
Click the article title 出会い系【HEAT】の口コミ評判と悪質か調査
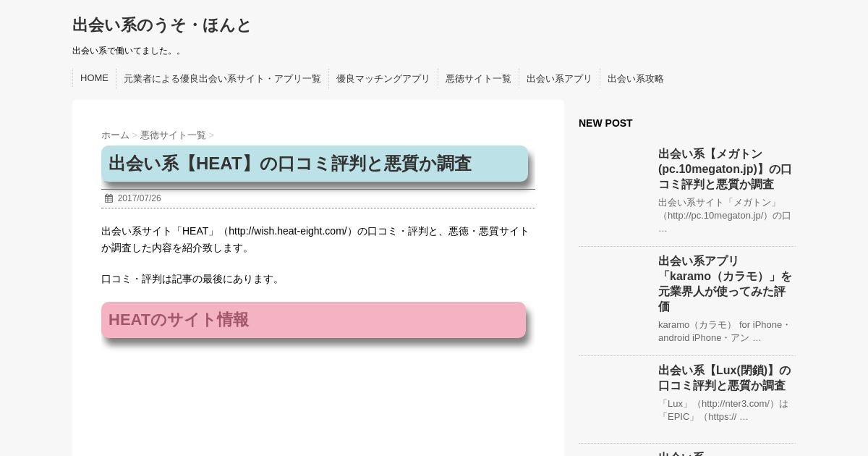290,164
